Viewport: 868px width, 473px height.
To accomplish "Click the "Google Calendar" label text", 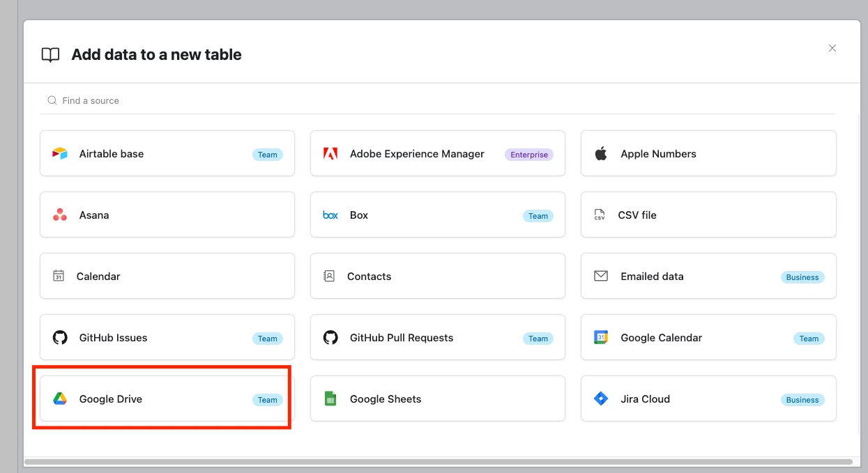I will (x=661, y=338).
